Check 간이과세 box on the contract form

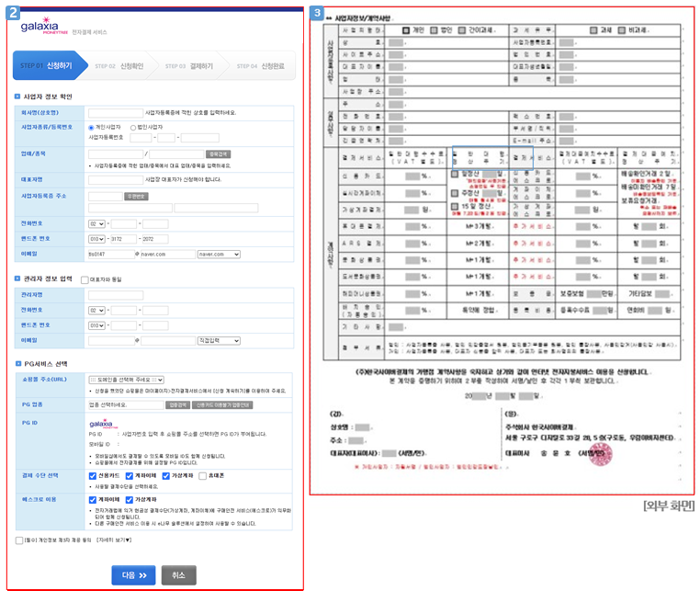tap(462, 30)
